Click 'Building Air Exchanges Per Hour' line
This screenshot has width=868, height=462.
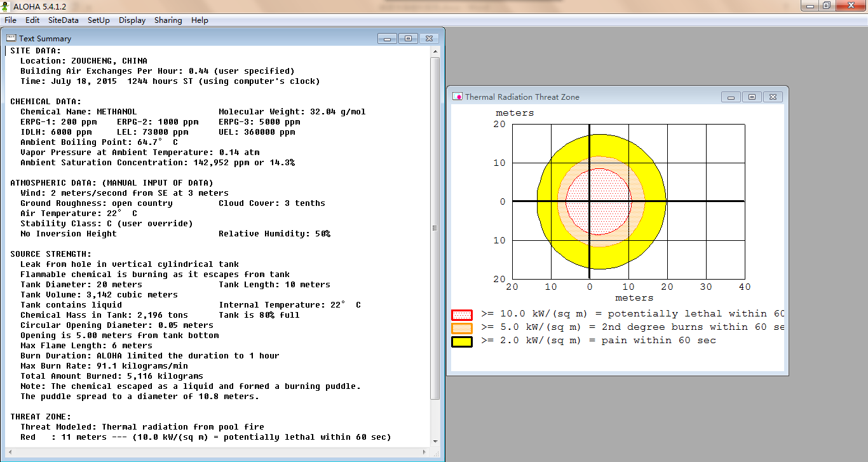(x=158, y=71)
